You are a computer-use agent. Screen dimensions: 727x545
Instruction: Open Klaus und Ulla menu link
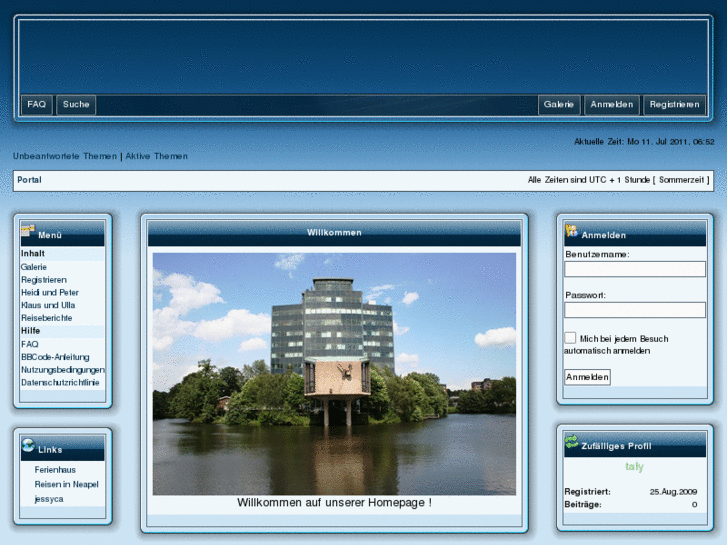point(48,305)
